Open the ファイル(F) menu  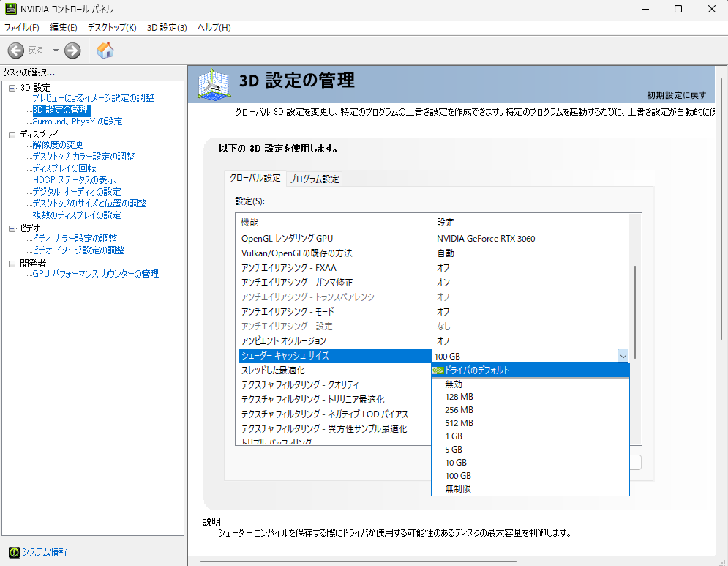(21, 27)
